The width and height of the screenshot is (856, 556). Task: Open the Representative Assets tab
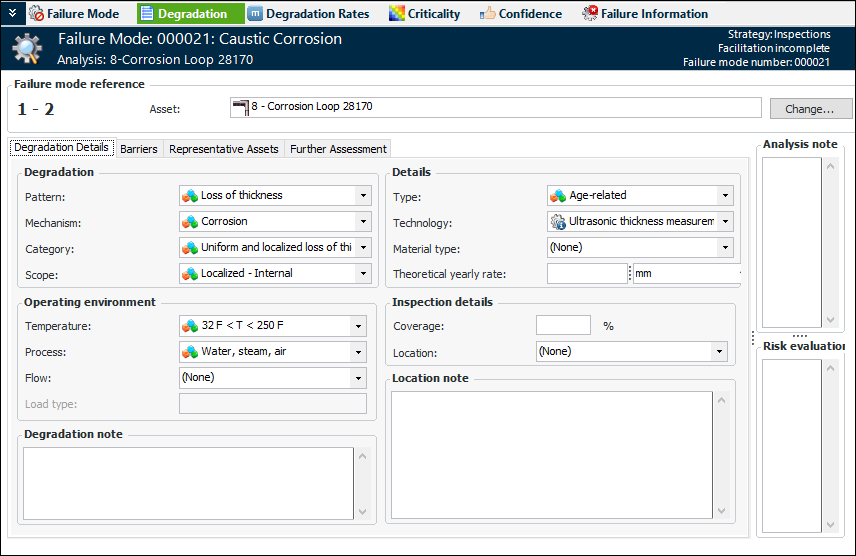[224, 149]
